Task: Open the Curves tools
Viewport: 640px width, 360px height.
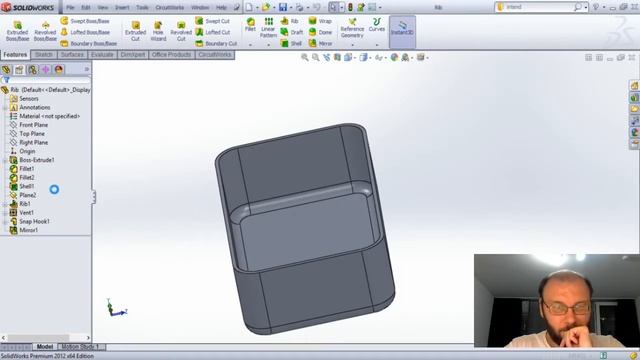Action: 376,24
